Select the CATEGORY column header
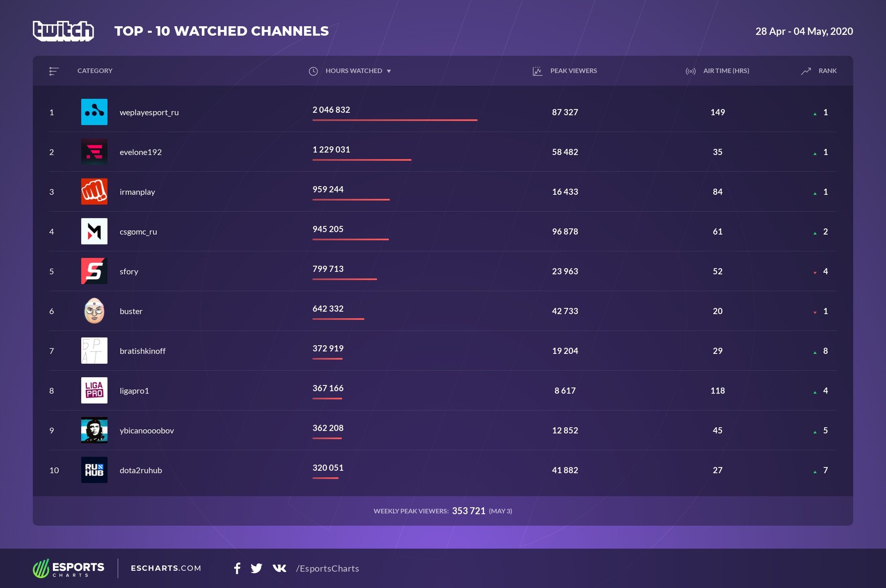Viewport: 886px width, 588px height. click(x=95, y=71)
